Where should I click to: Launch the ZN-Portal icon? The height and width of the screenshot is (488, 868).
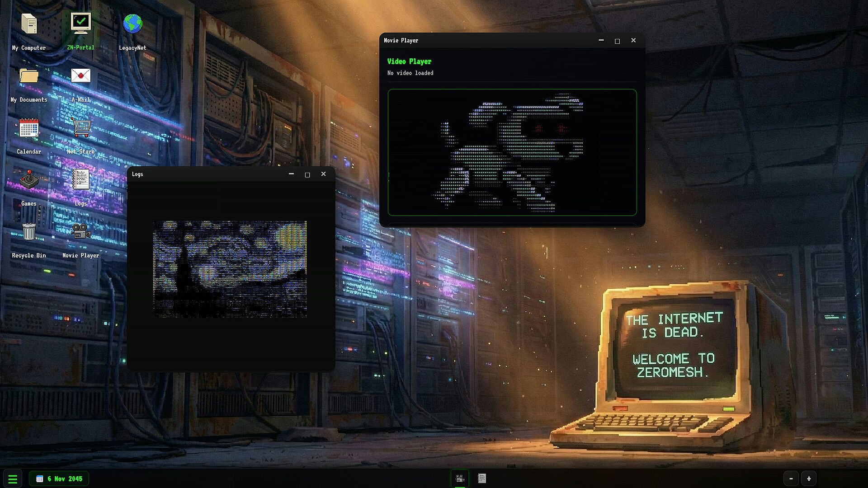coord(81,24)
